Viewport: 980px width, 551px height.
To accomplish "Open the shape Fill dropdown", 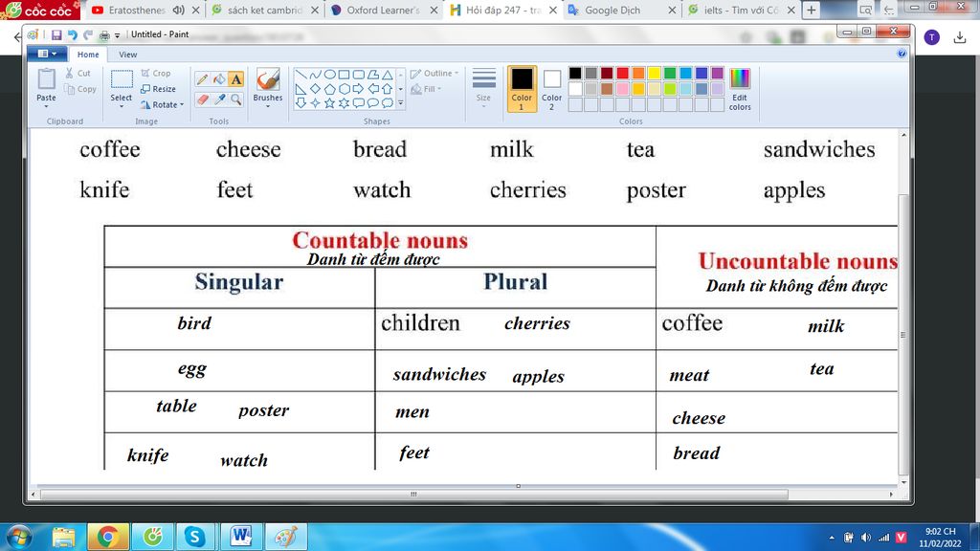I will coord(426,89).
